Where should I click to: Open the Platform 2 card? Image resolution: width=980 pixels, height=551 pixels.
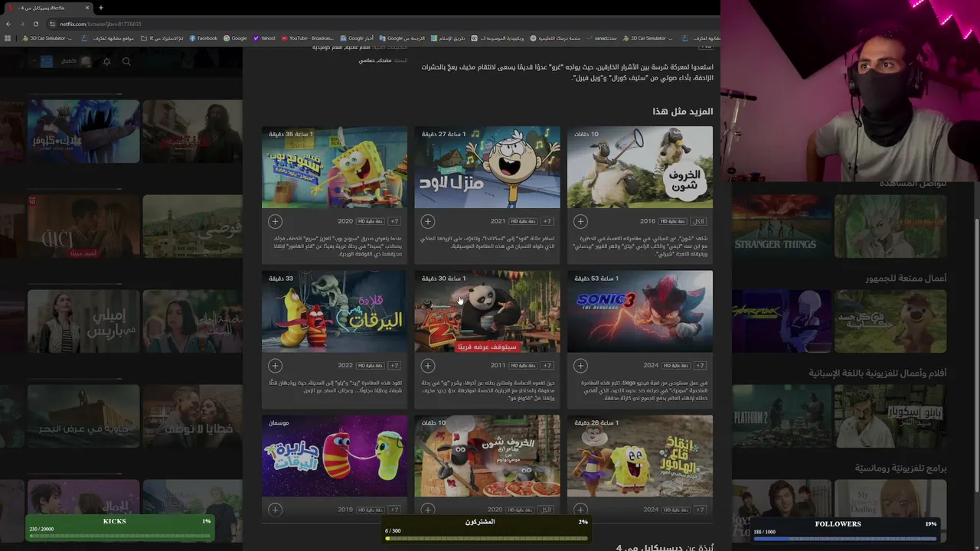[782, 416]
